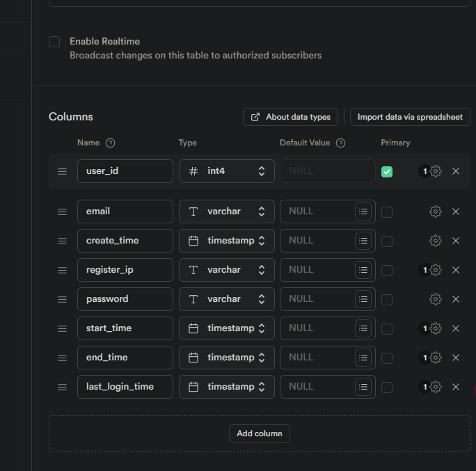
Task: Click the register_ip name input field
Action: pos(125,270)
